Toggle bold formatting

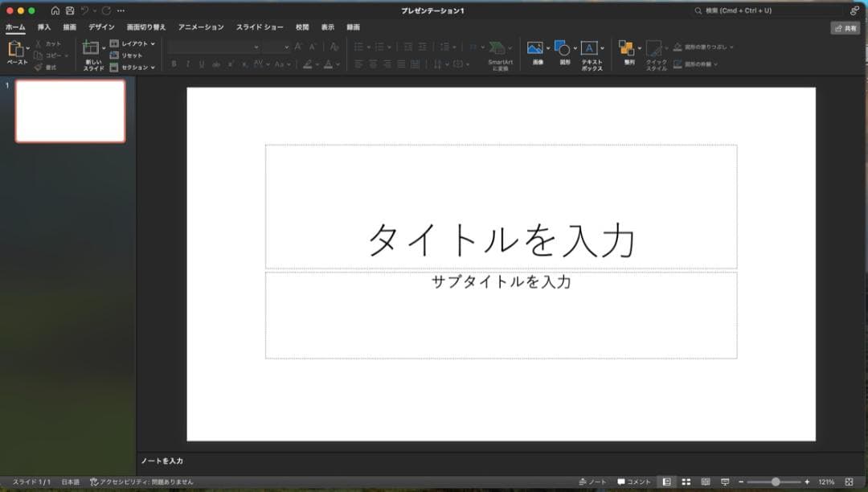click(x=174, y=62)
